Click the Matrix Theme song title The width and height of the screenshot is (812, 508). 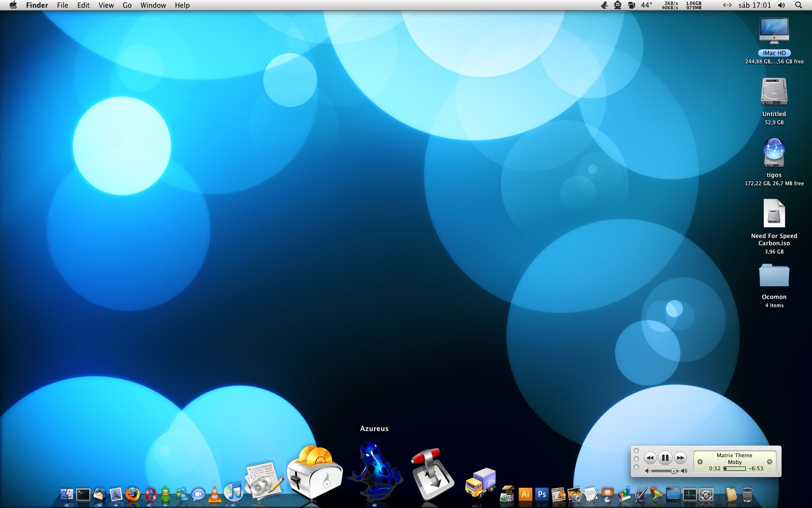pyautogui.click(x=734, y=455)
